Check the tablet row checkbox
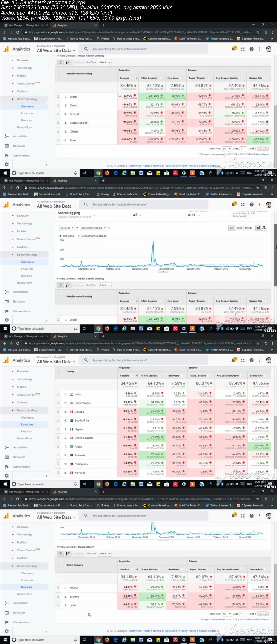Screen dimensions: 277x644 [58, 605]
